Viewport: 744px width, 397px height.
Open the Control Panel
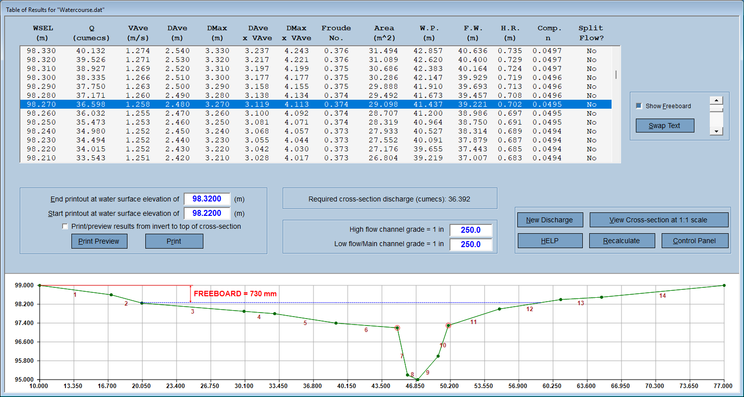click(695, 240)
